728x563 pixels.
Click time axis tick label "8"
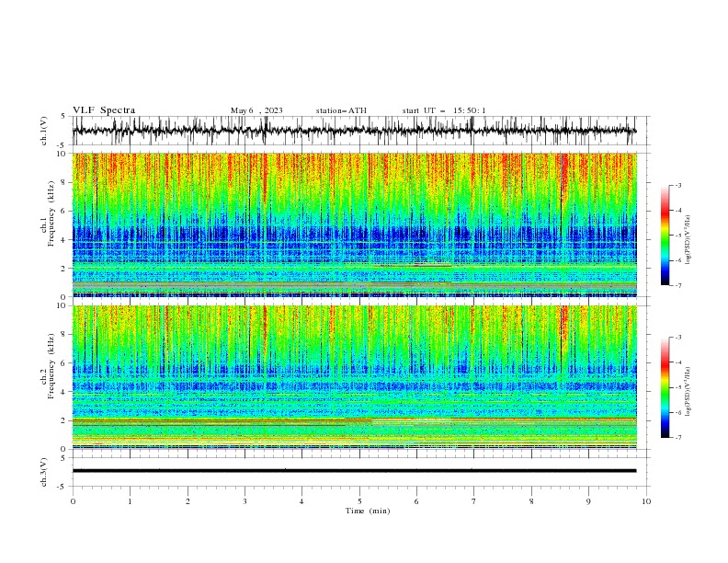pyautogui.click(x=531, y=501)
